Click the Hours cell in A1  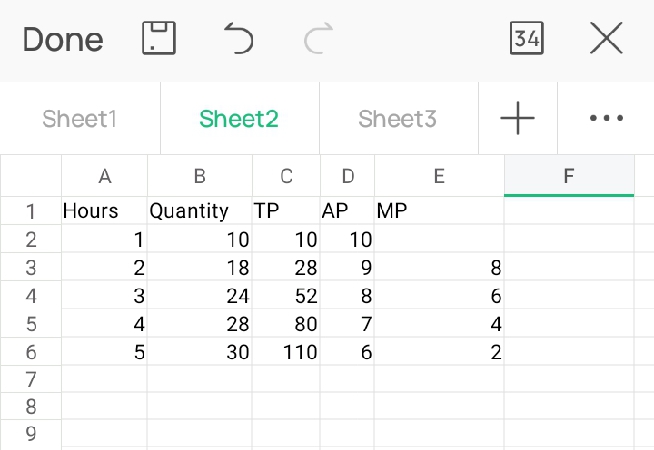coord(104,211)
